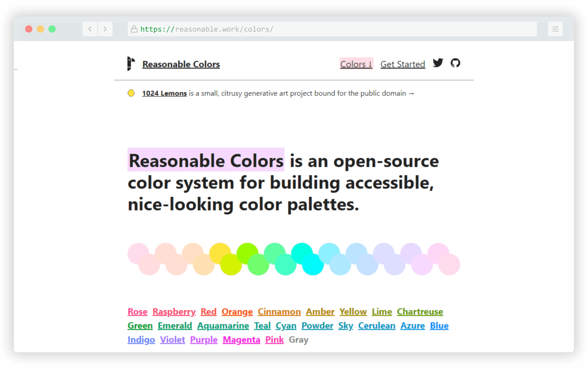Viewport: 588px width, 369px height.
Task: Open the Twitter profile icon
Action: pyautogui.click(x=438, y=64)
